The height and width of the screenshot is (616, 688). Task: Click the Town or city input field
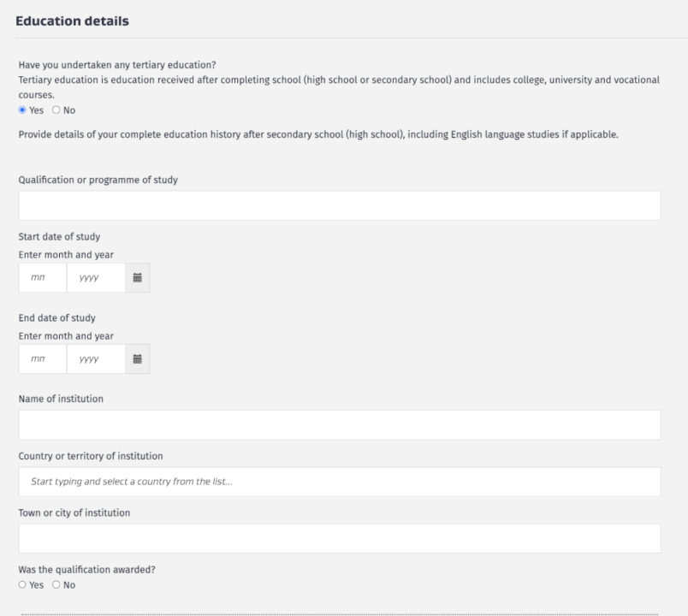tap(339, 539)
